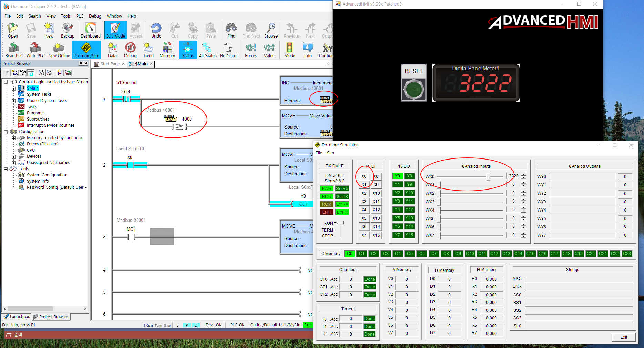Click the Undo toolbar icon
The height and width of the screenshot is (348, 644).
click(x=156, y=30)
